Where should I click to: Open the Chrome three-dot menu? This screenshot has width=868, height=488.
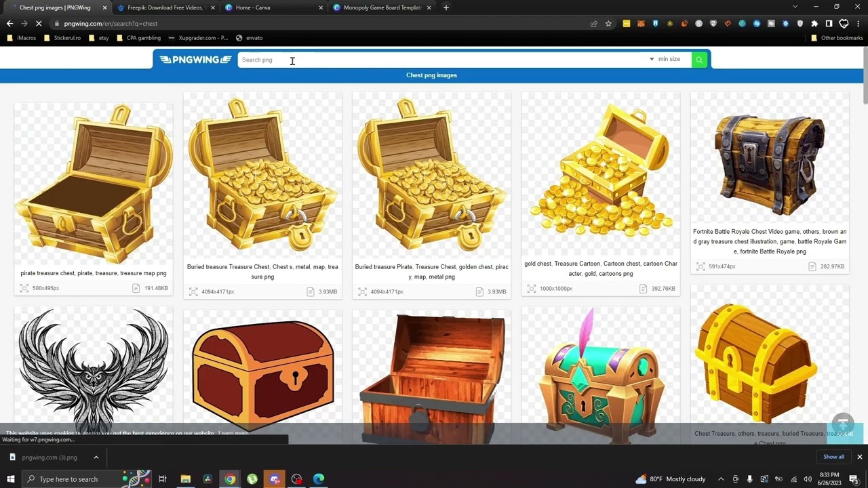[x=859, y=24]
